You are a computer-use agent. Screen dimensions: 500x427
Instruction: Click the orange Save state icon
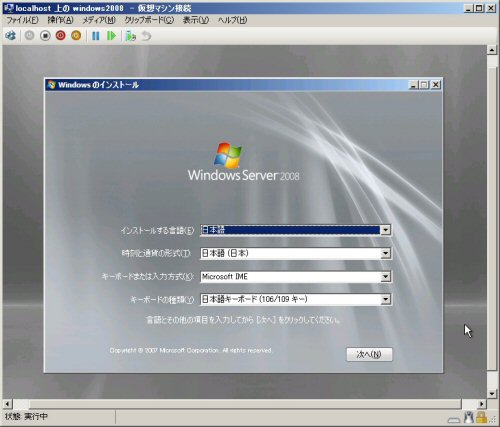76,35
